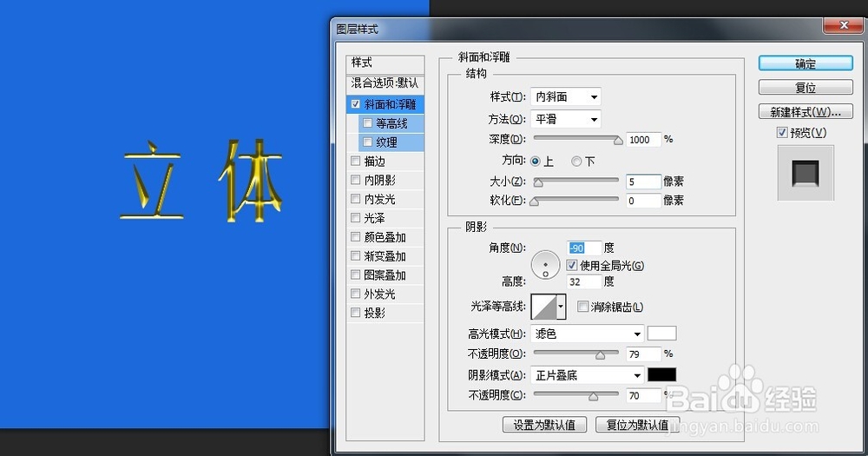Click the 深度 value field 1000

click(644, 140)
